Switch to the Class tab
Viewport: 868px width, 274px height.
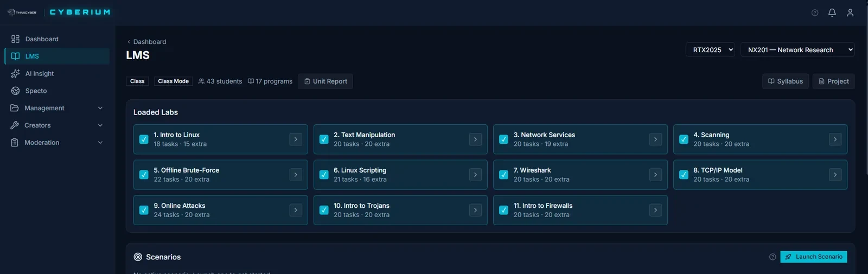point(137,81)
